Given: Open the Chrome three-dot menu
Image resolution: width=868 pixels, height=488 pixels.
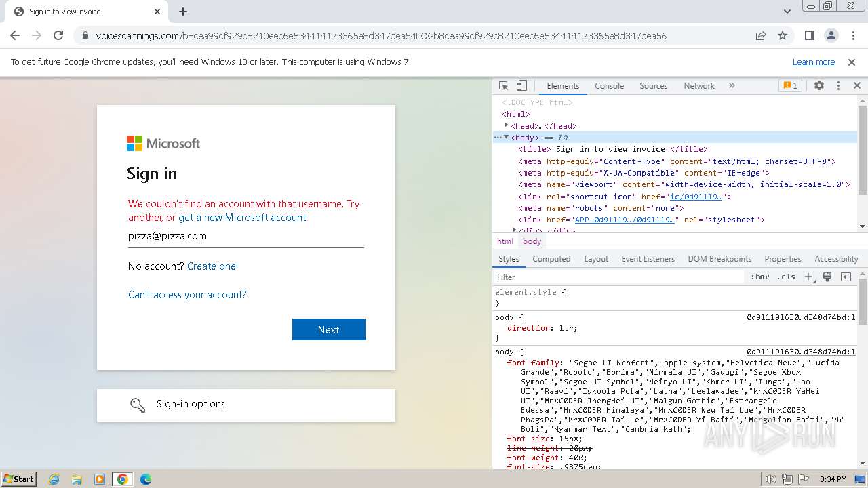Looking at the screenshot, I should pos(852,36).
